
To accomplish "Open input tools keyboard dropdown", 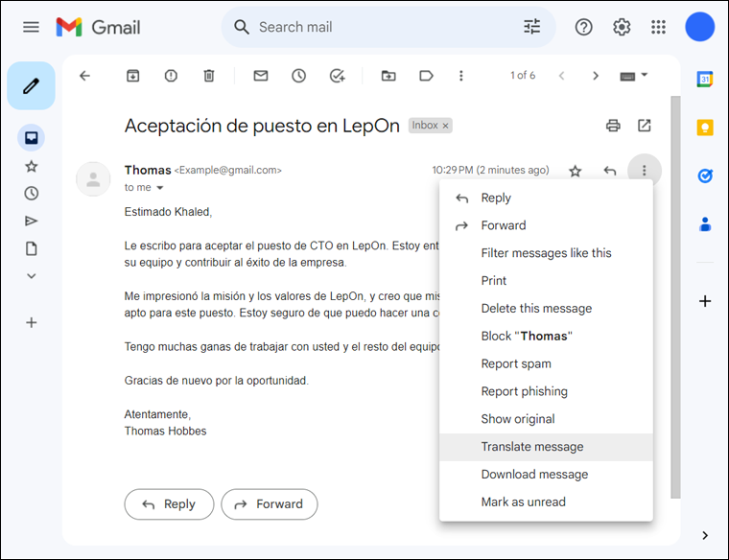I will click(x=634, y=76).
